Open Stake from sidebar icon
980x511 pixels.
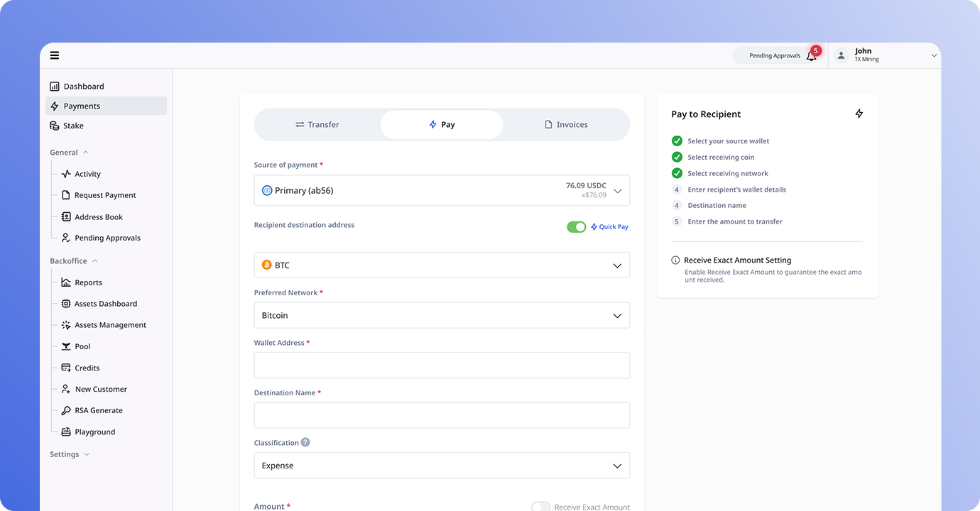pos(55,126)
